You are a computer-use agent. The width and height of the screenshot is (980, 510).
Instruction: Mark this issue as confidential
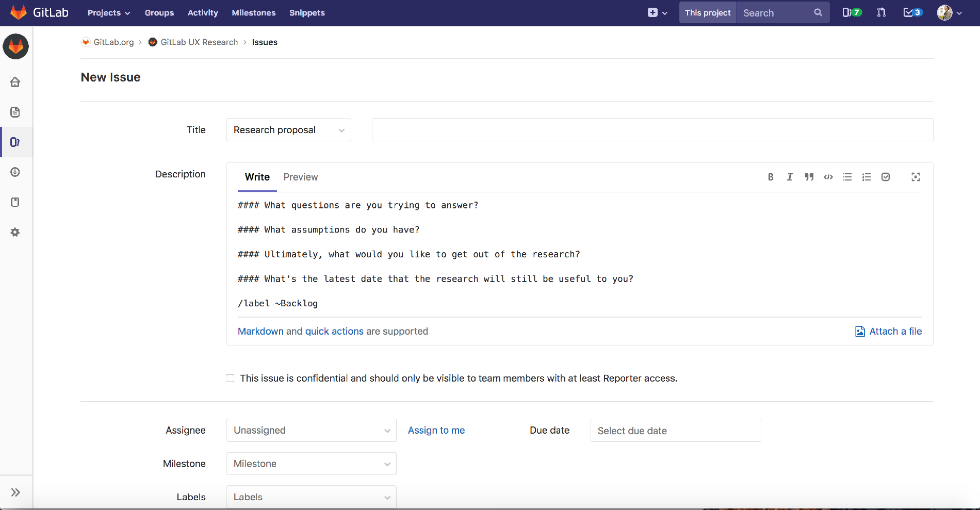point(231,378)
